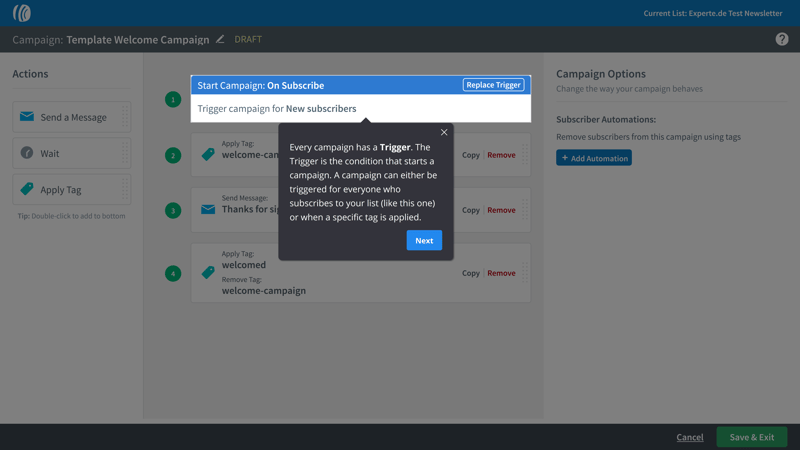Click the Save & Exit button

click(x=751, y=437)
